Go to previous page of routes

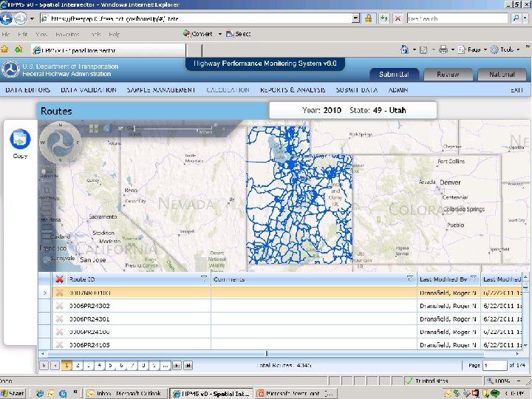(x=55, y=366)
